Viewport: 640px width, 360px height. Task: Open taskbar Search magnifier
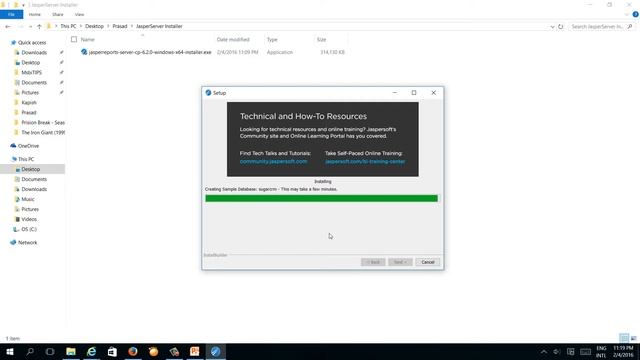click(30, 351)
